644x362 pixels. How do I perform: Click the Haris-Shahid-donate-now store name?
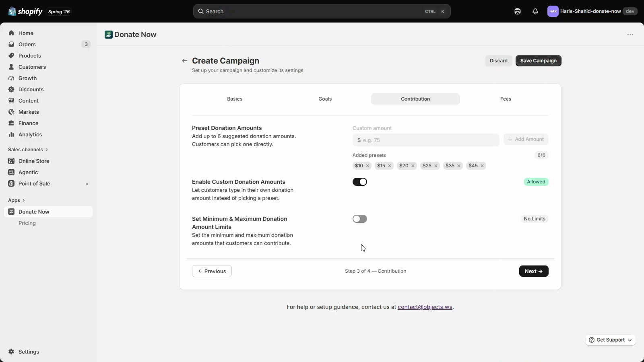pyautogui.click(x=590, y=11)
